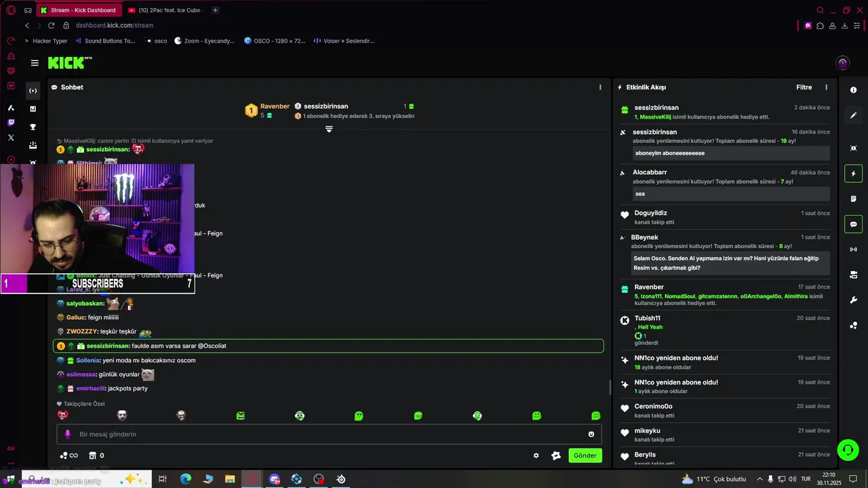Viewport: 868px width, 488px height.
Task: Open the Etkinlik Akışı three-dot options
Action: pos(826,87)
